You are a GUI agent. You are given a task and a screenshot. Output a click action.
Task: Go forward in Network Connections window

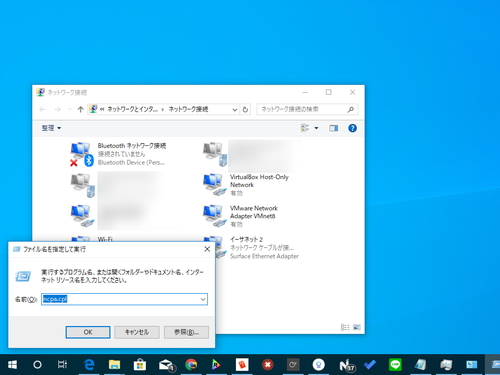(x=57, y=109)
